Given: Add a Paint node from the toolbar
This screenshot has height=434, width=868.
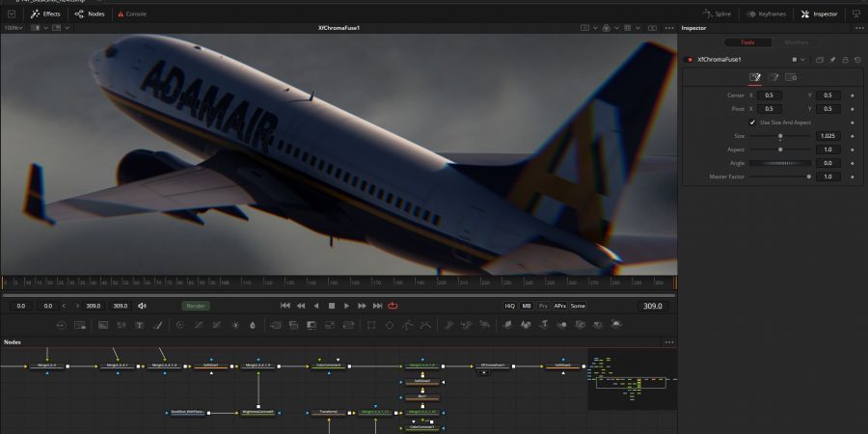Looking at the screenshot, I should (157, 325).
